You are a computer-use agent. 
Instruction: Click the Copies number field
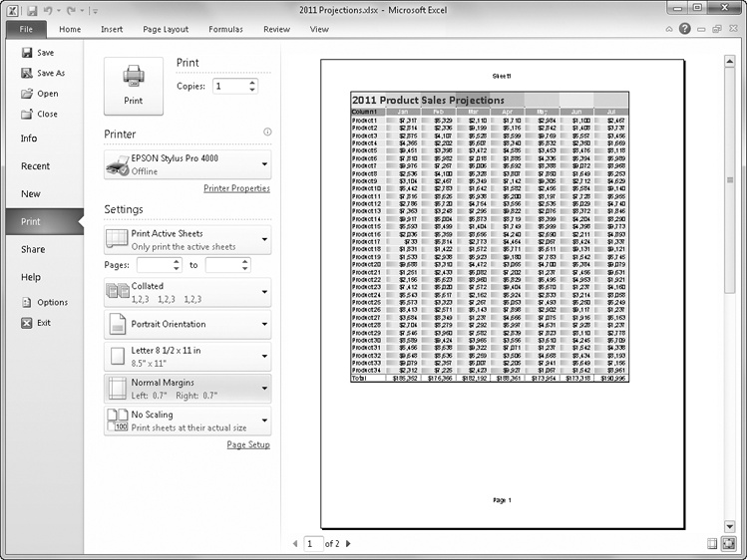coord(230,86)
